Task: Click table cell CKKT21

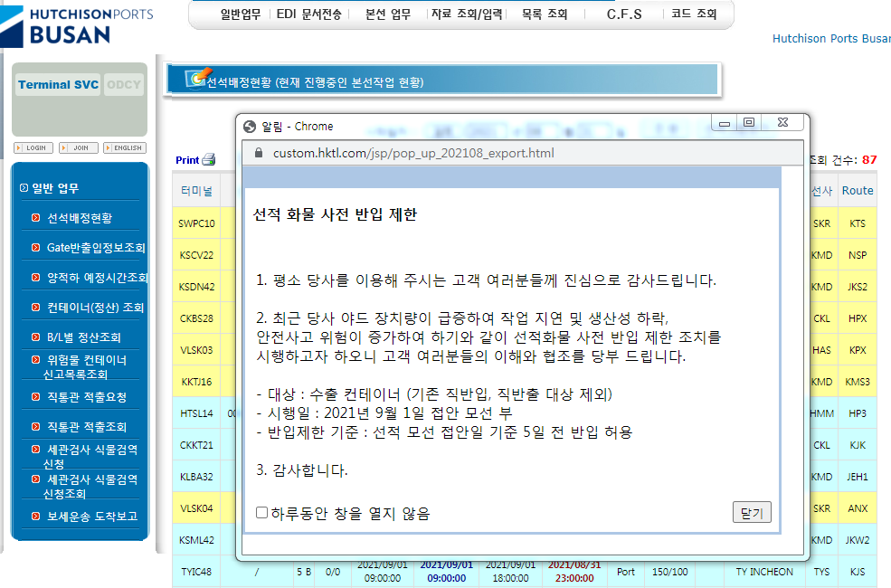Action: pos(196,445)
